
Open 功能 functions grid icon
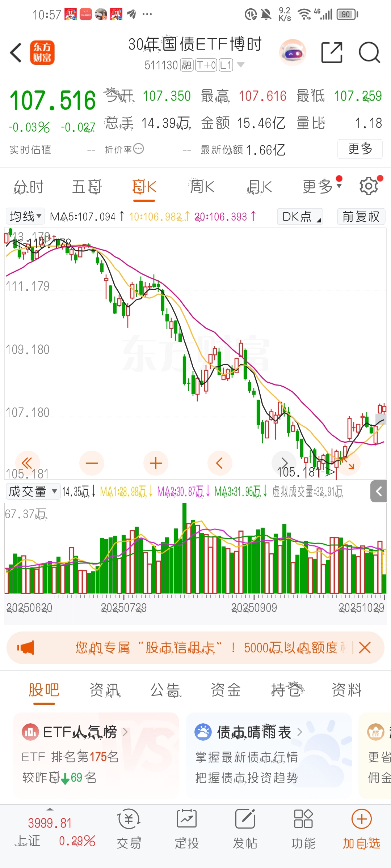(303, 819)
